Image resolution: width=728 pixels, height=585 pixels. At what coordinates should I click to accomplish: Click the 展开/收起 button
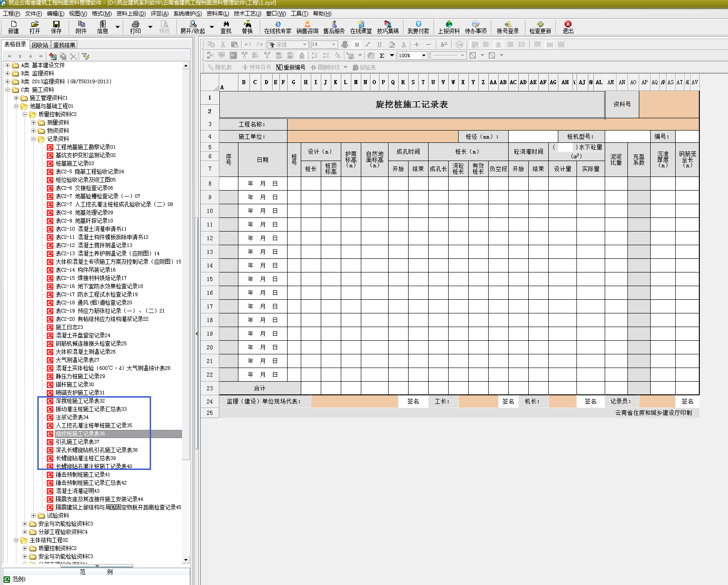click(192, 27)
